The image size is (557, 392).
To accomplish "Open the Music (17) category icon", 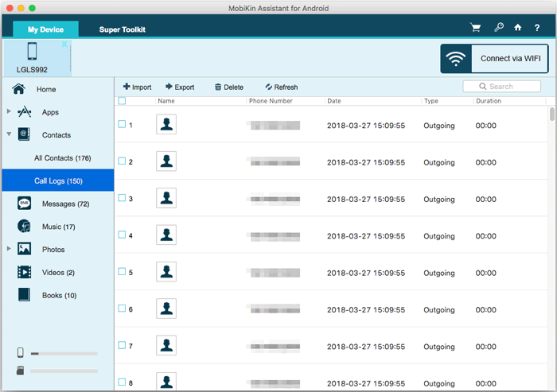I will point(24,226).
